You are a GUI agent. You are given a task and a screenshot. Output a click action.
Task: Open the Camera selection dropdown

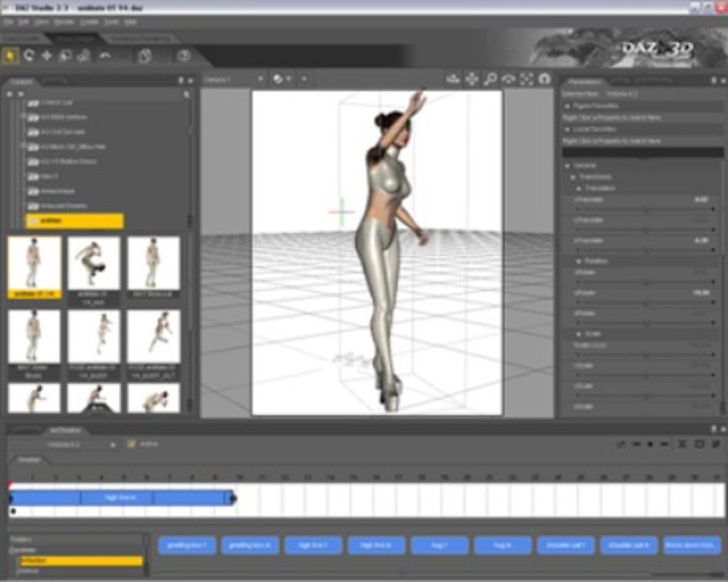(233, 79)
